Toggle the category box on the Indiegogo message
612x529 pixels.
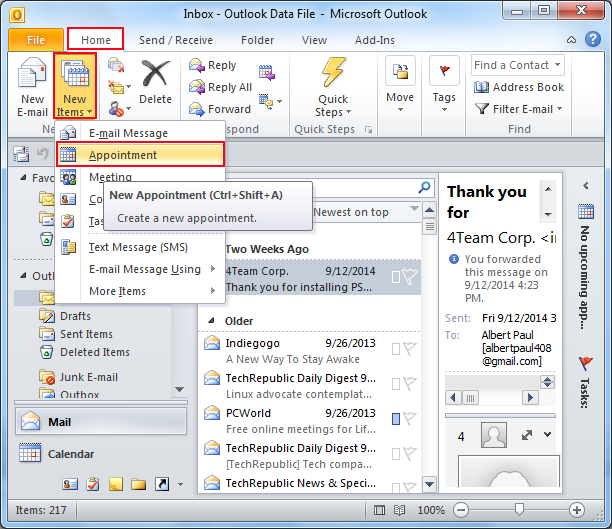click(x=396, y=349)
